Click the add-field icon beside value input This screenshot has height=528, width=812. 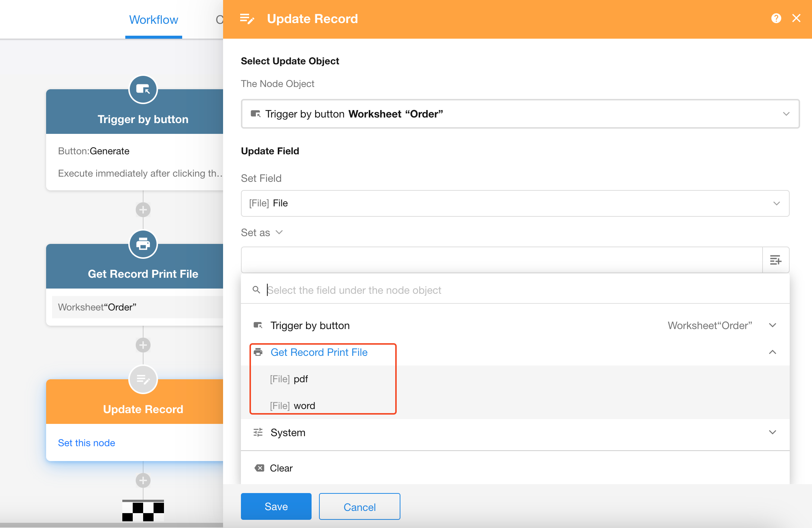coord(776,260)
